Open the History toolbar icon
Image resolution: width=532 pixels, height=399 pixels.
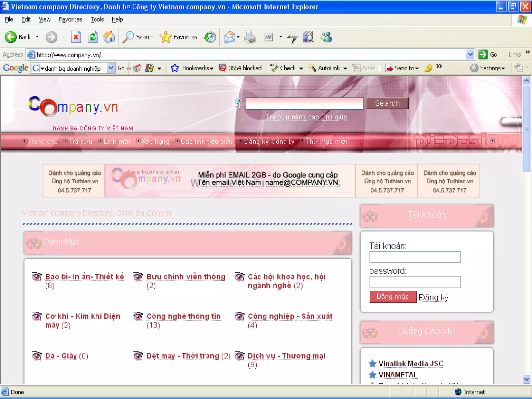click(x=210, y=37)
